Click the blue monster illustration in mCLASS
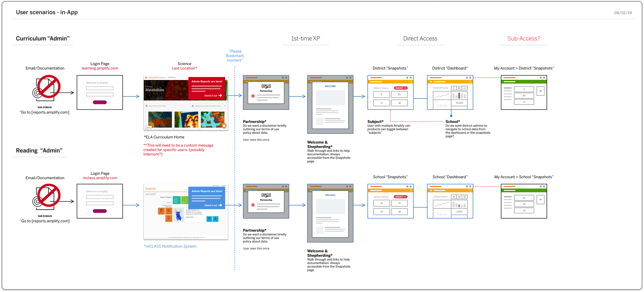The image size is (644, 292). [x=178, y=215]
